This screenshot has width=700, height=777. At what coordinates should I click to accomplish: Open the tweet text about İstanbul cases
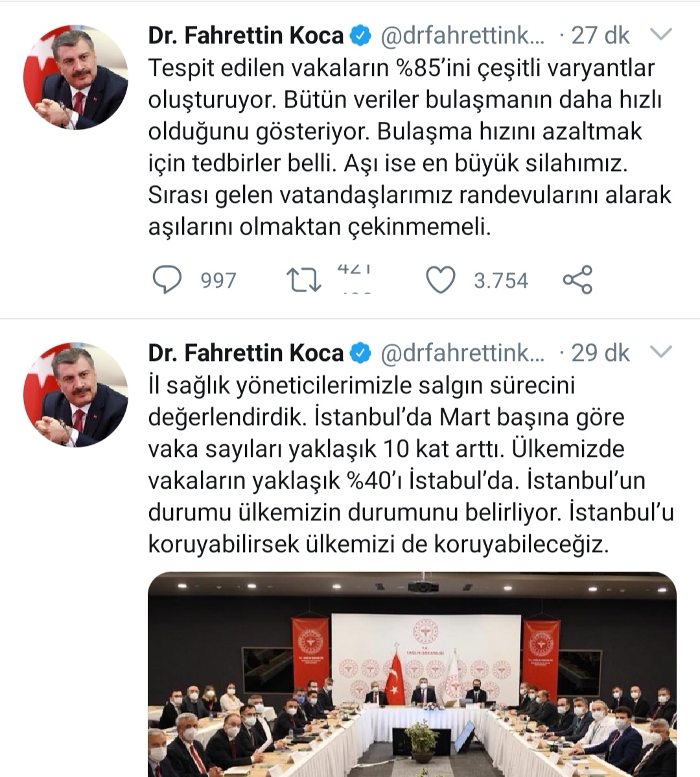[411, 464]
